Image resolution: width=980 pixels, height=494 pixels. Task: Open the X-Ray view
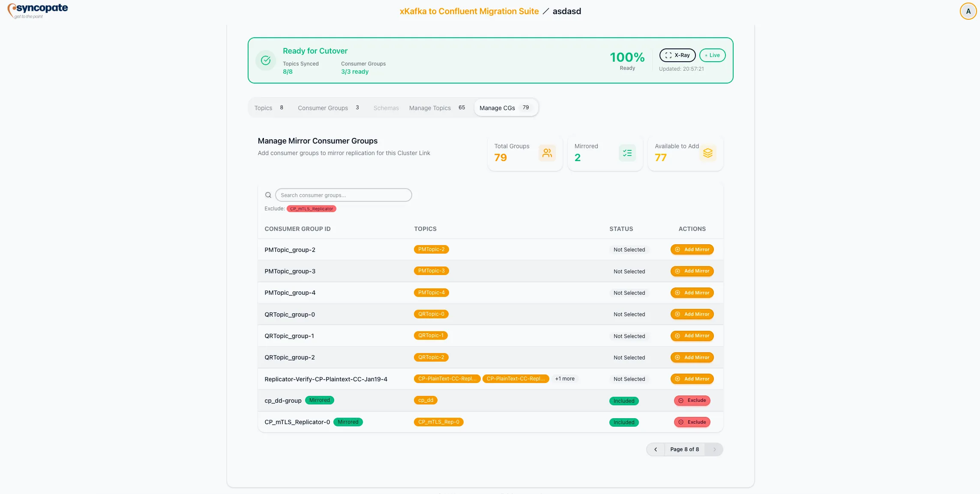[677, 55]
